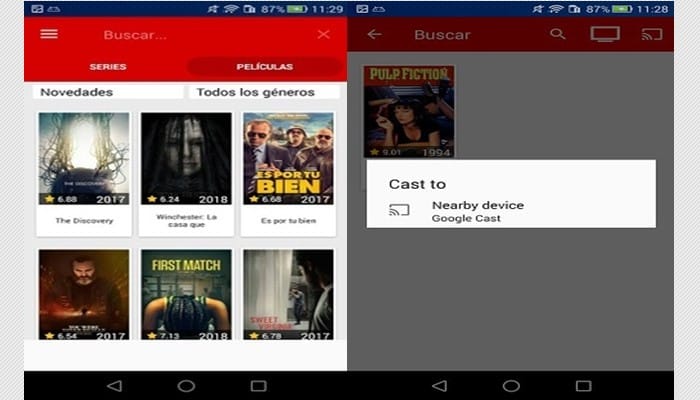The width and height of the screenshot is (700, 400).
Task: Tap Android home button on right screen
Action: tap(511, 386)
